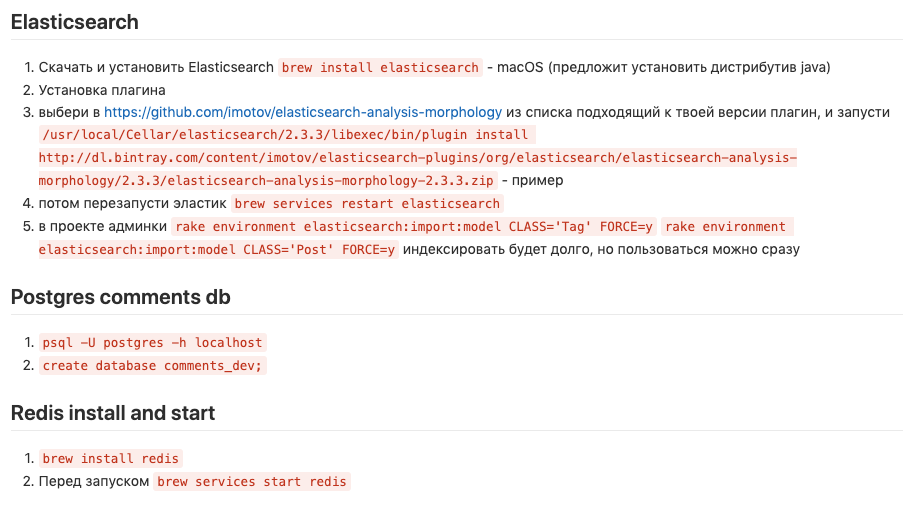Click the Redis install and start heading
914x505 pixels.
pos(113,413)
